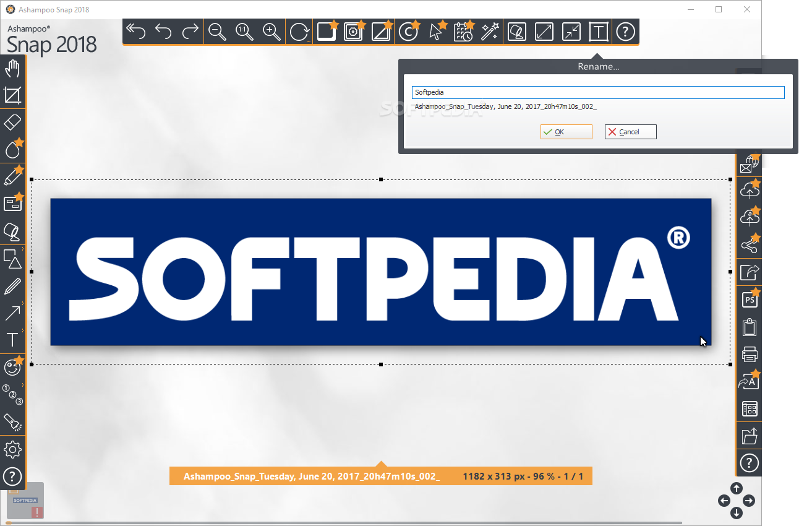Viewport: 812px width, 526px height.
Task: Print the capture with printer icon
Action: click(x=750, y=354)
